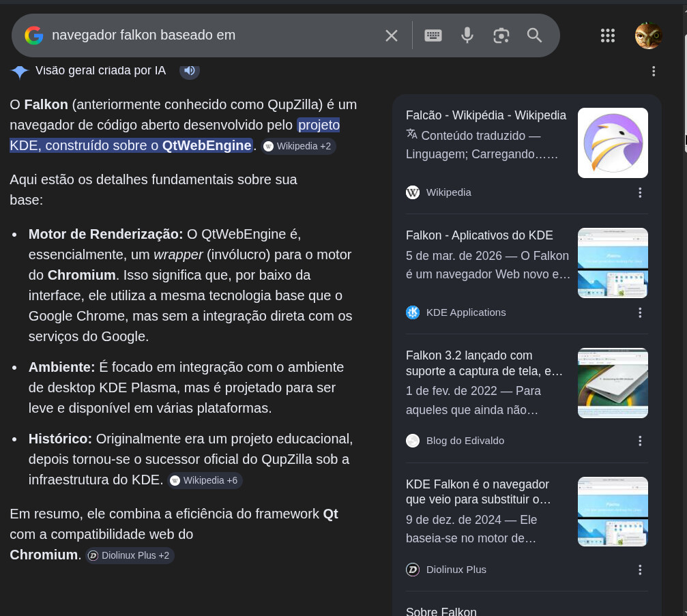
Task: Open options for Blog do Edivaldo result
Action: tap(639, 441)
